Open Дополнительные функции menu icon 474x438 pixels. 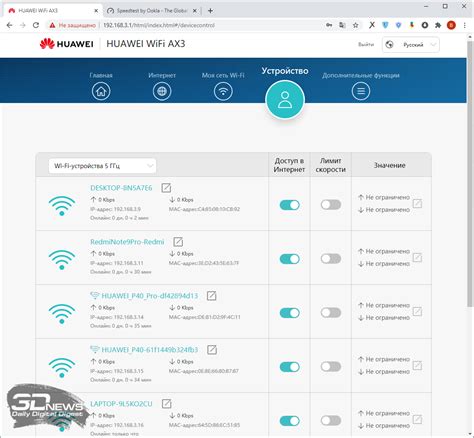pyautogui.click(x=361, y=91)
